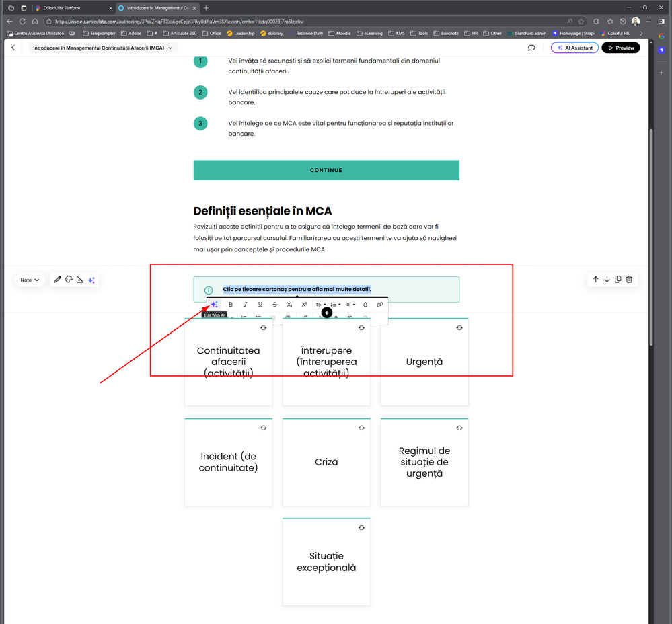Duplicate the block with the copy icon
Screen dimensions: 672x624
[x=618, y=280]
